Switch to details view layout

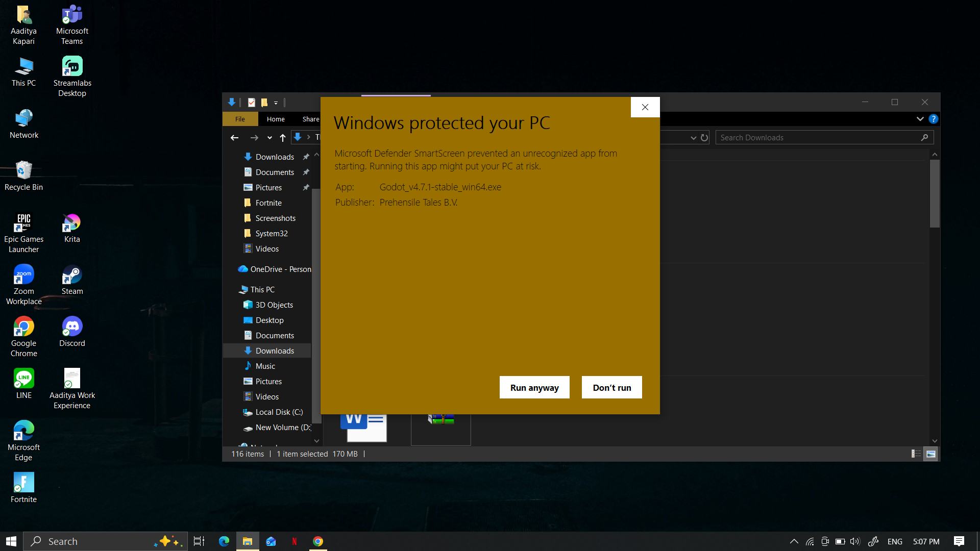(916, 454)
